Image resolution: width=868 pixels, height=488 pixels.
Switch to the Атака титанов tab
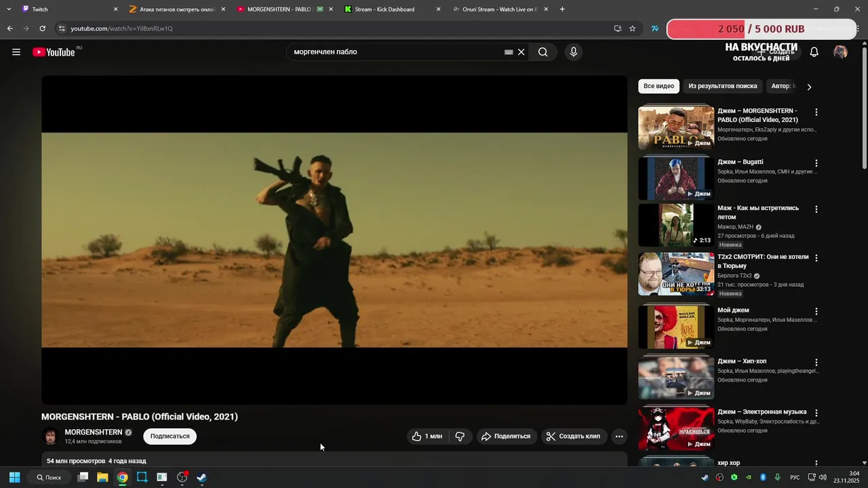[x=176, y=9]
